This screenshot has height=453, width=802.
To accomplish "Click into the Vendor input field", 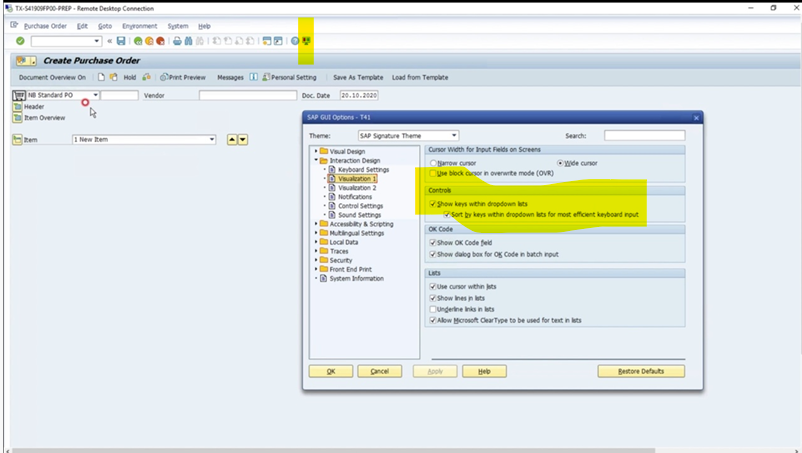I will 248,96.
